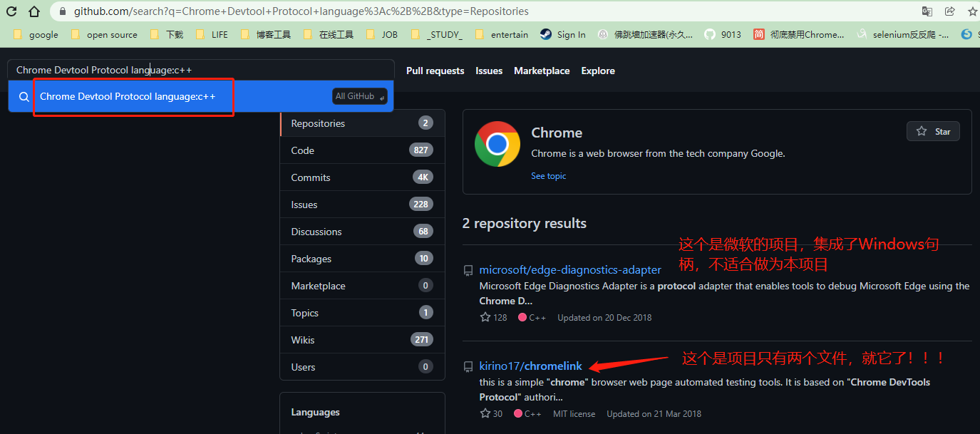
Task: Expand the 博客工具 bookmarks folder
Action: point(265,33)
